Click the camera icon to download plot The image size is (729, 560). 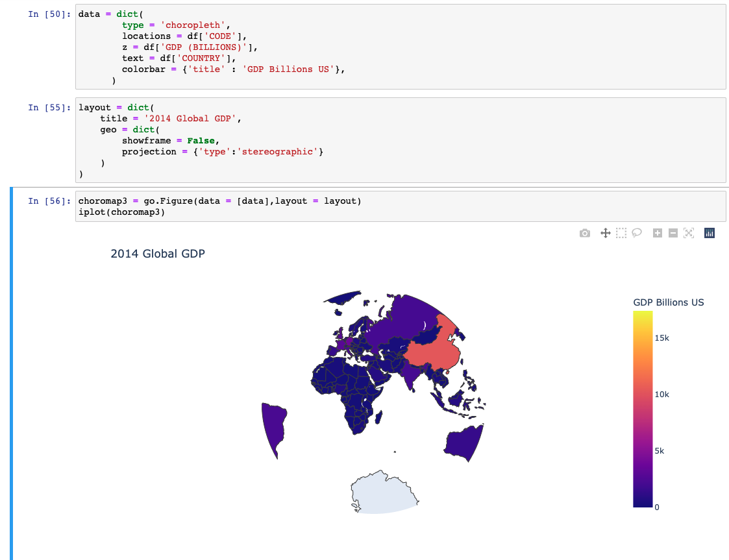click(x=585, y=233)
